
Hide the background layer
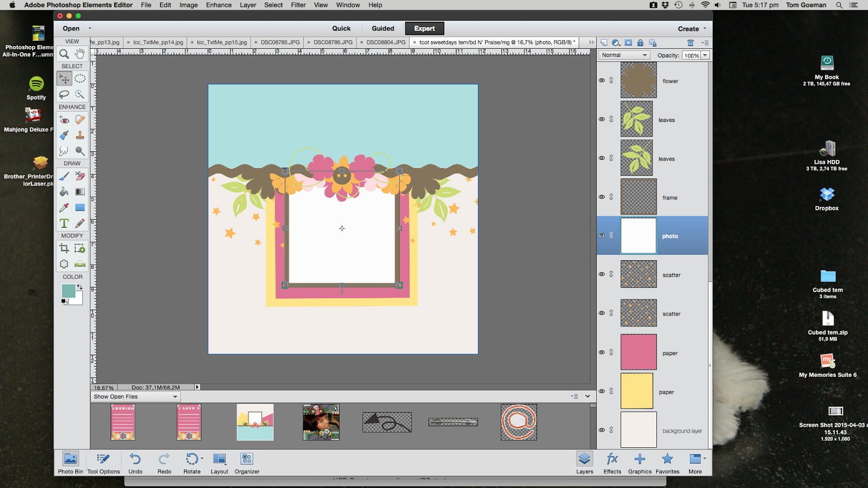[x=601, y=429]
